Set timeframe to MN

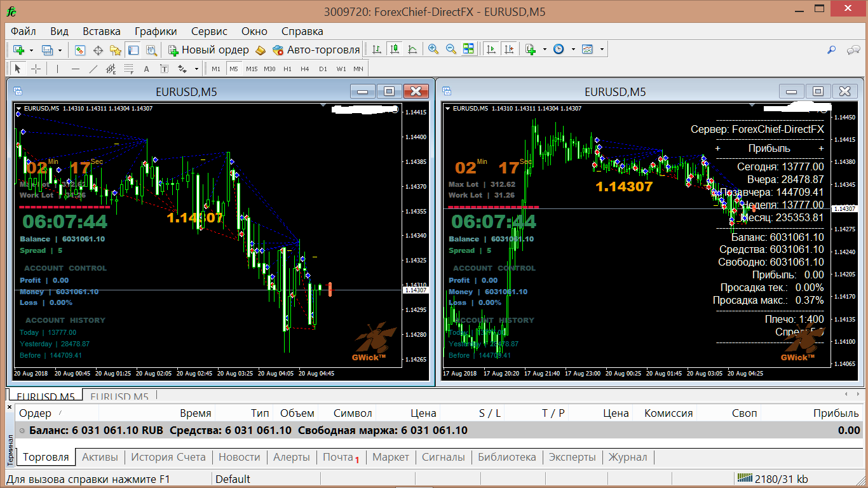[x=358, y=69]
